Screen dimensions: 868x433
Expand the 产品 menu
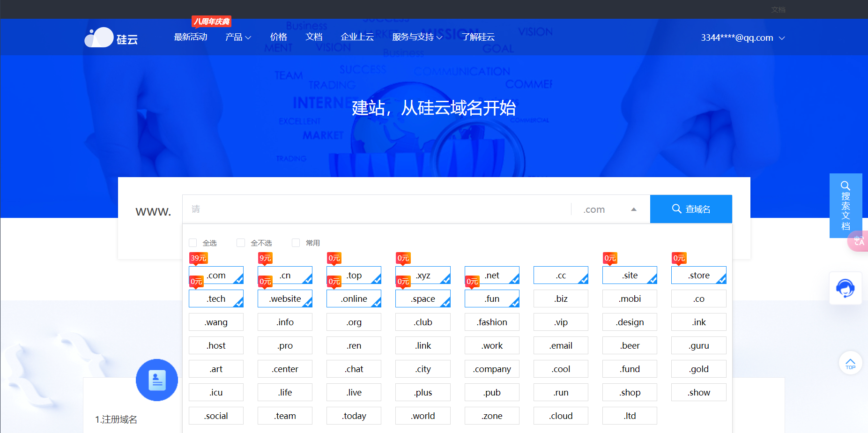pos(238,37)
